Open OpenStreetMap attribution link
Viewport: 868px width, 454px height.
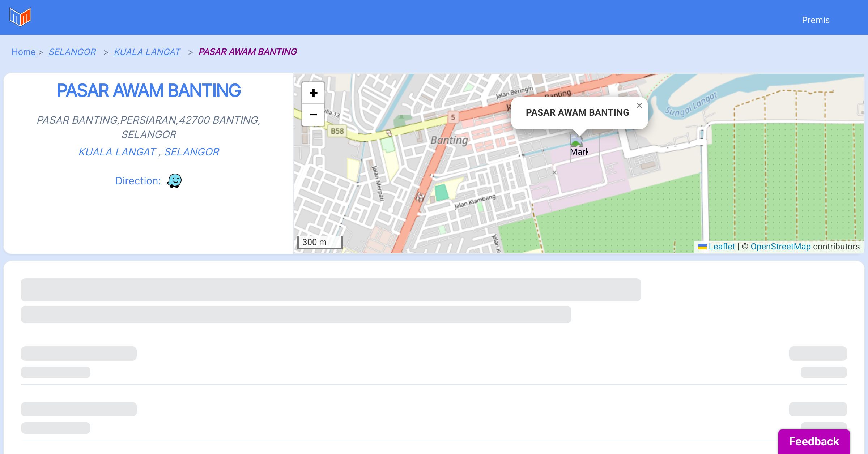click(x=780, y=247)
